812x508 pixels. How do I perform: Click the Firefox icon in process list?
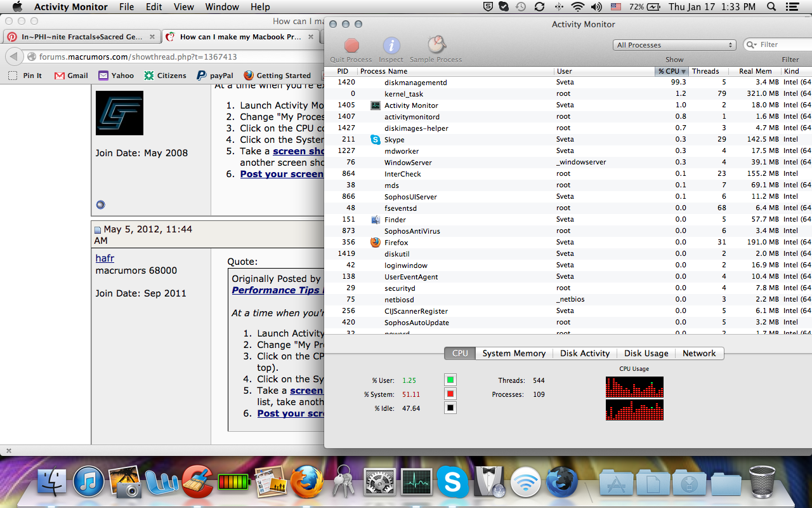click(376, 242)
